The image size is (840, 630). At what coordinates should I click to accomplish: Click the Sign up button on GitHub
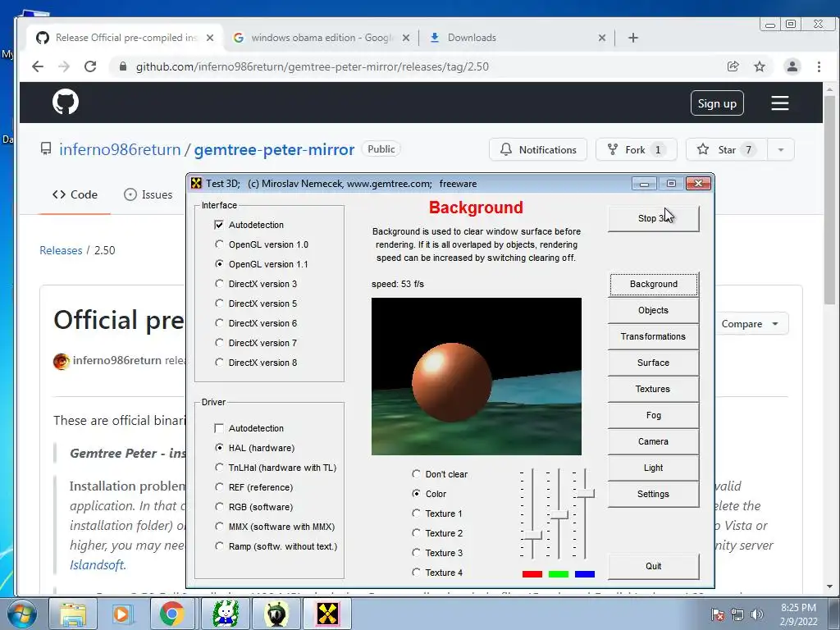tap(717, 103)
